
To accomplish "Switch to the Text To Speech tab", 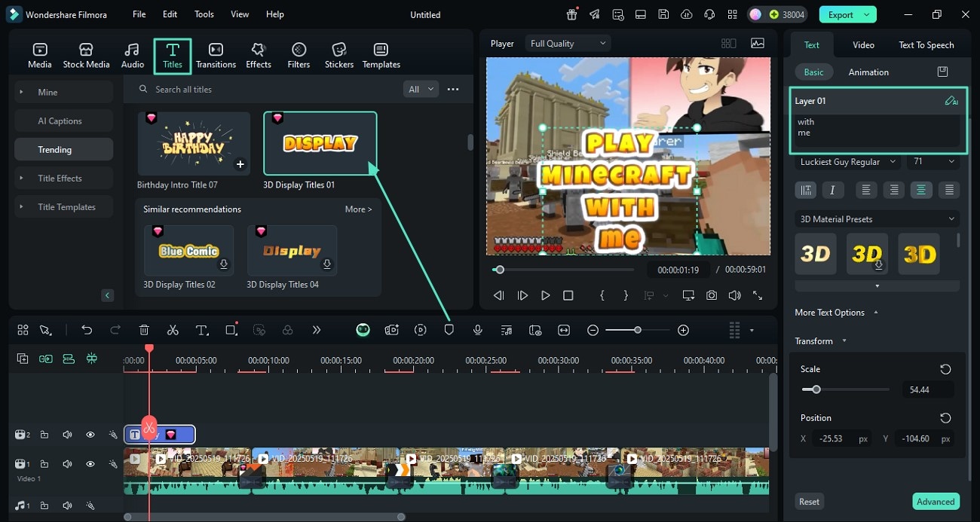I will [926, 44].
